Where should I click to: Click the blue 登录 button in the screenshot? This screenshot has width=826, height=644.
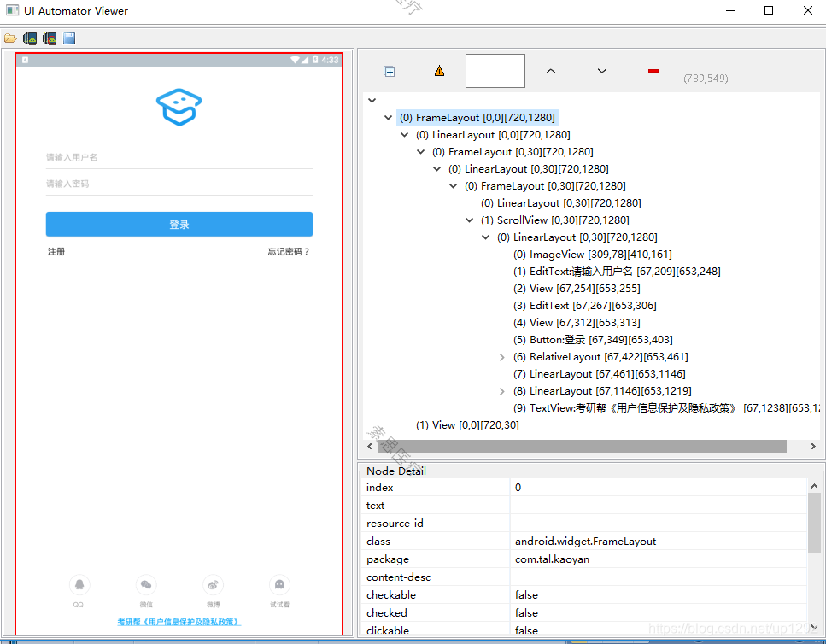tap(179, 223)
